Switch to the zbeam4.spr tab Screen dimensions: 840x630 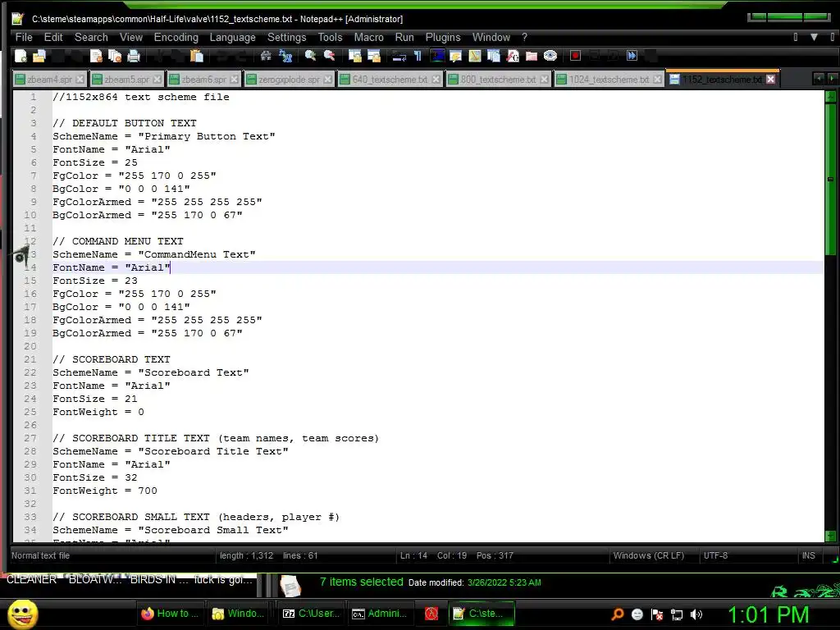coord(49,80)
